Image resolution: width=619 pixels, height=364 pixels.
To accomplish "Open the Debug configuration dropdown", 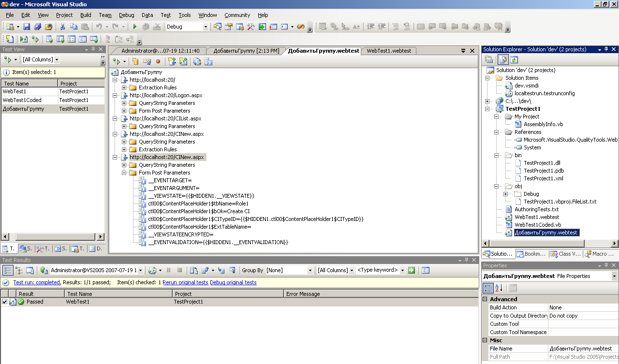I will click(x=206, y=27).
